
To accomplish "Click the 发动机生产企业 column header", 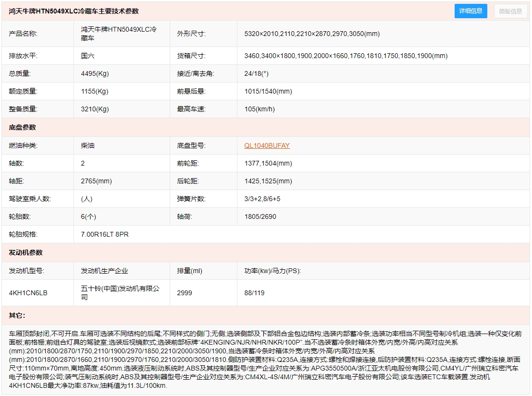I will [104, 271].
